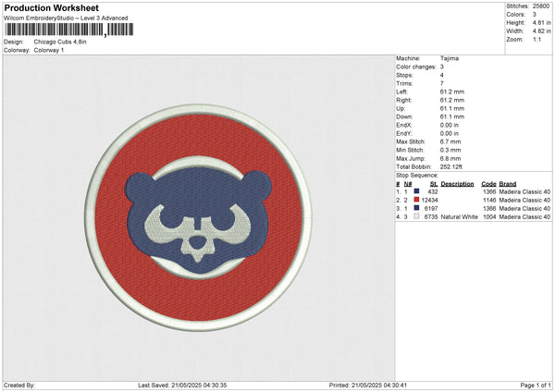Click stitch count "6197" in stop row 3

[431, 208]
